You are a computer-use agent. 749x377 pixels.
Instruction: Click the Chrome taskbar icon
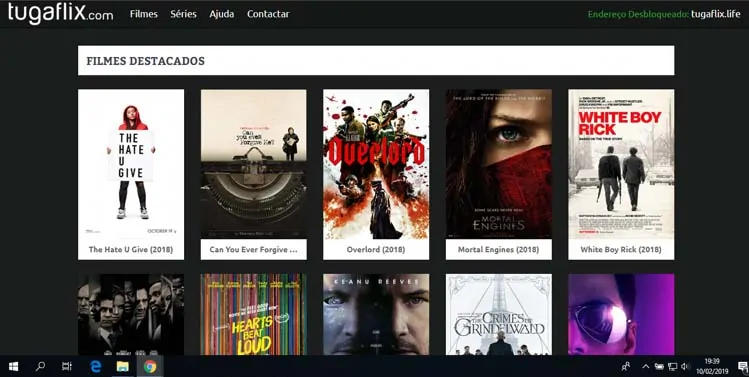coord(150,366)
